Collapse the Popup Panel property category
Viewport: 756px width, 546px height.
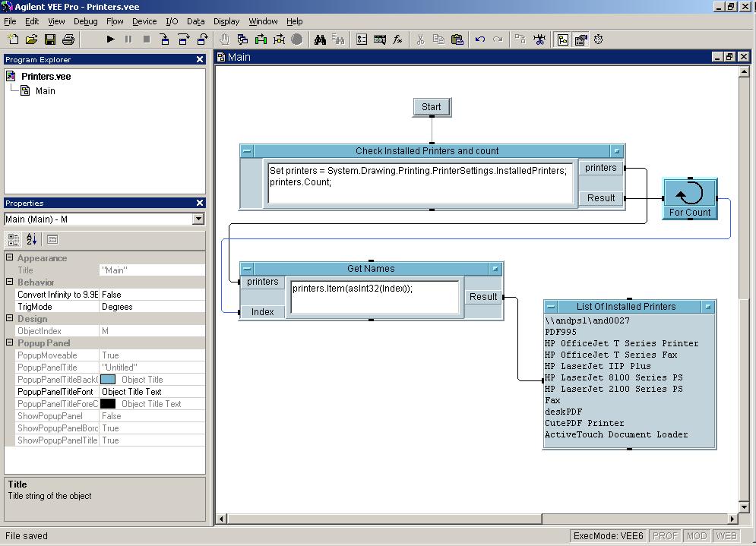pyautogui.click(x=10, y=343)
